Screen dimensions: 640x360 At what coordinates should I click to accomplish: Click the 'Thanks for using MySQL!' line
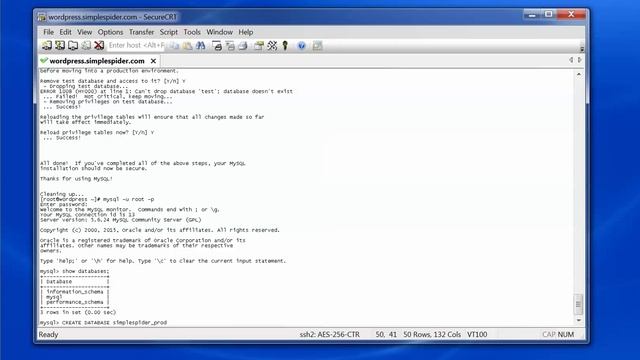[x=76, y=179]
